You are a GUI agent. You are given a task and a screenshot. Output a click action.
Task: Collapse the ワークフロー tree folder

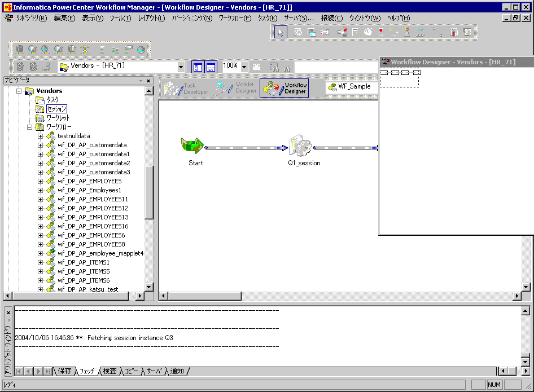point(30,127)
